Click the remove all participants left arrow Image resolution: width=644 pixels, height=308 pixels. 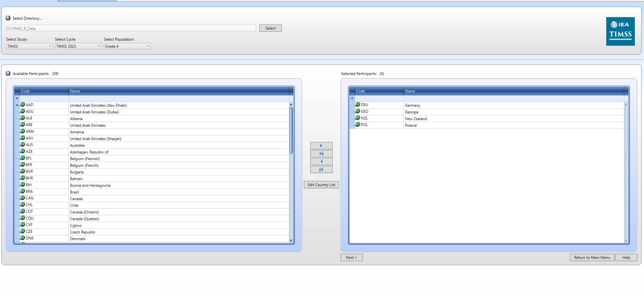tap(321, 170)
